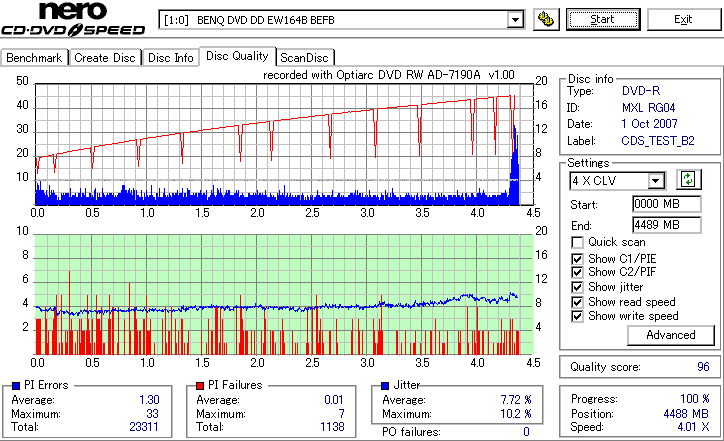Click the Jitter maximum 10.2 %

[x=516, y=414]
